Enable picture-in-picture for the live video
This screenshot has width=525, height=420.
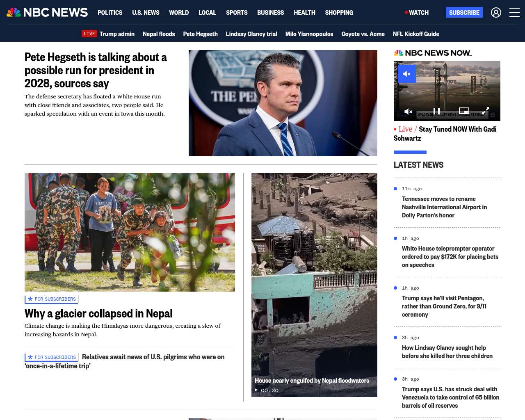[464, 111]
